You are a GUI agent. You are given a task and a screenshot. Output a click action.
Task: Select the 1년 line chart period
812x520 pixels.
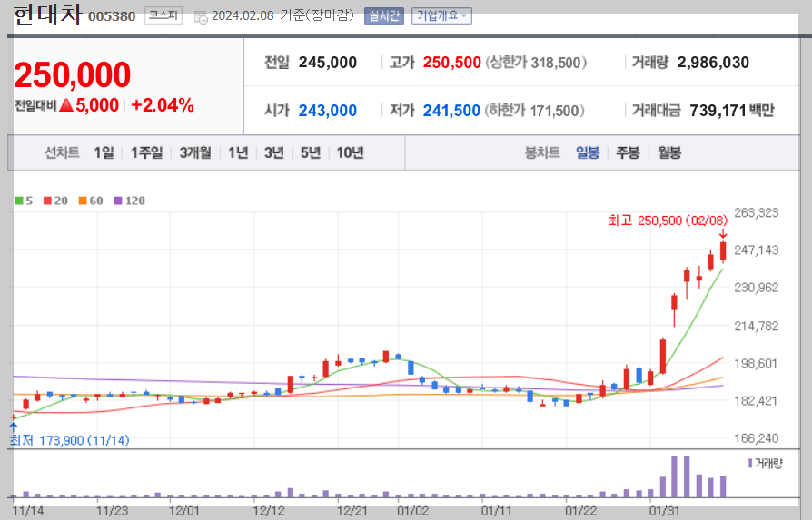(238, 152)
